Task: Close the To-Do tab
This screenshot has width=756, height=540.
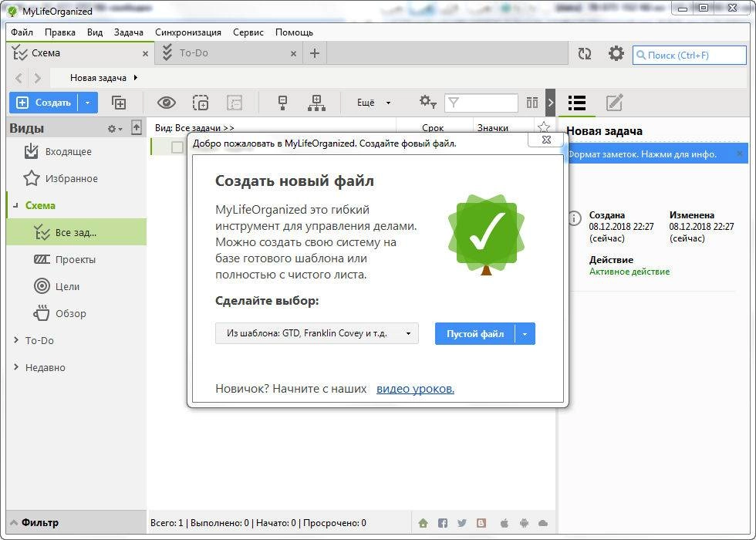Action: point(293,54)
